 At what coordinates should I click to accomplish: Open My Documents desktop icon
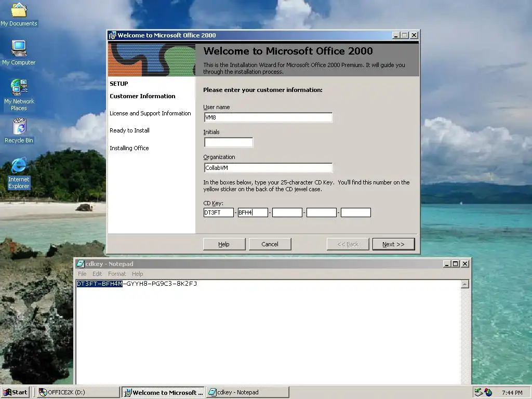pos(19,14)
